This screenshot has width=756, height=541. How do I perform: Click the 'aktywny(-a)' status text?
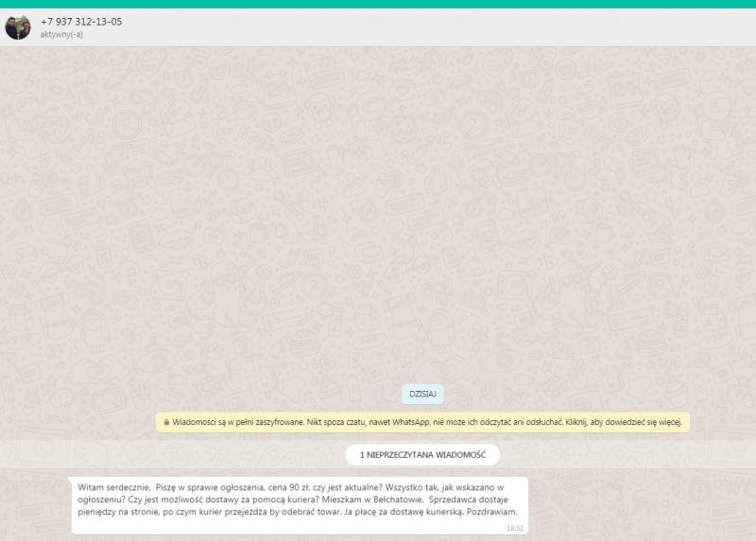61,35
